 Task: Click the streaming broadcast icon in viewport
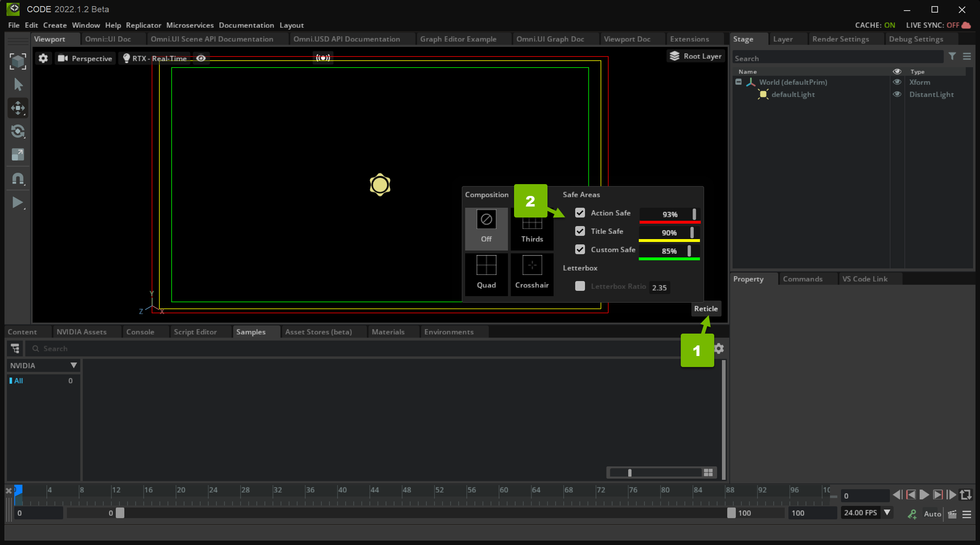pos(323,58)
